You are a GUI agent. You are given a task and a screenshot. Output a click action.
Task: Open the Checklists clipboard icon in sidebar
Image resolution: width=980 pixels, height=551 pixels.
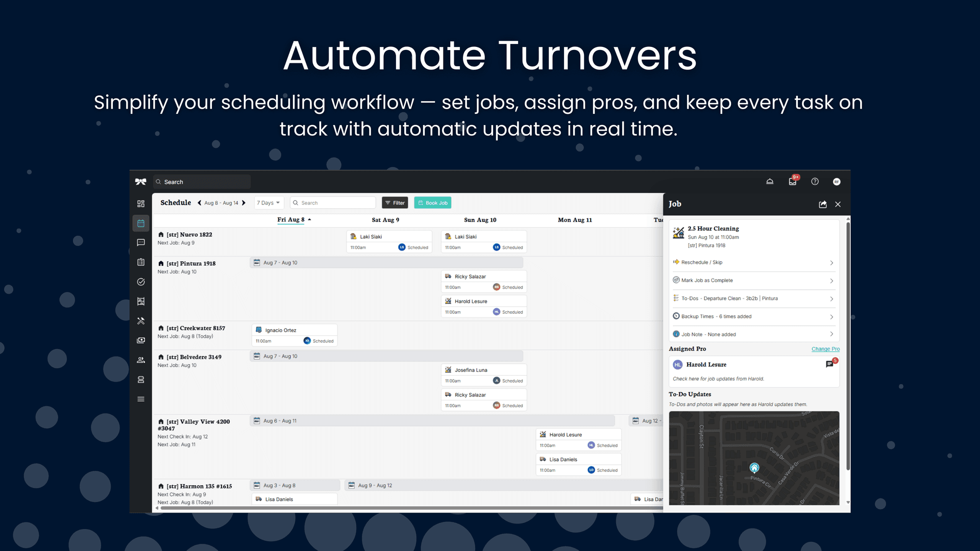[141, 262]
